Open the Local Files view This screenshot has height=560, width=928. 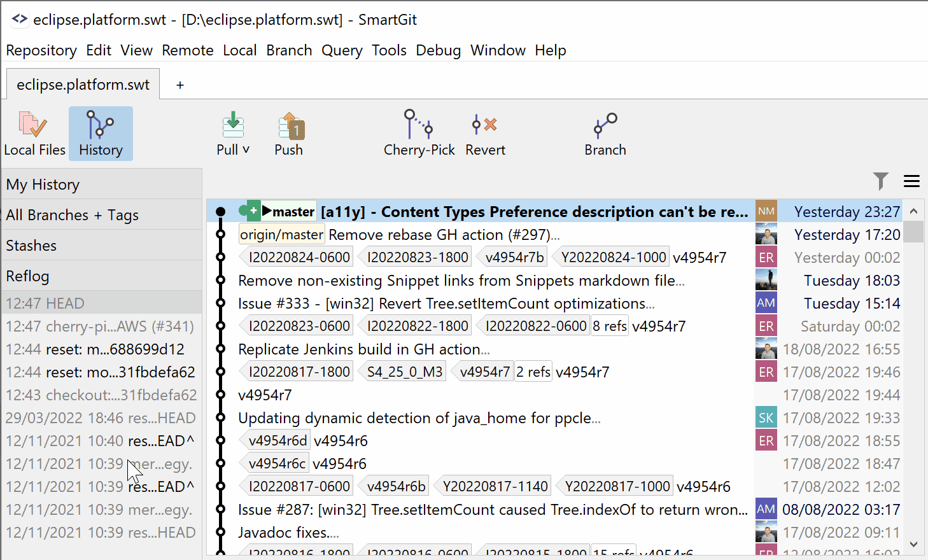click(34, 134)
